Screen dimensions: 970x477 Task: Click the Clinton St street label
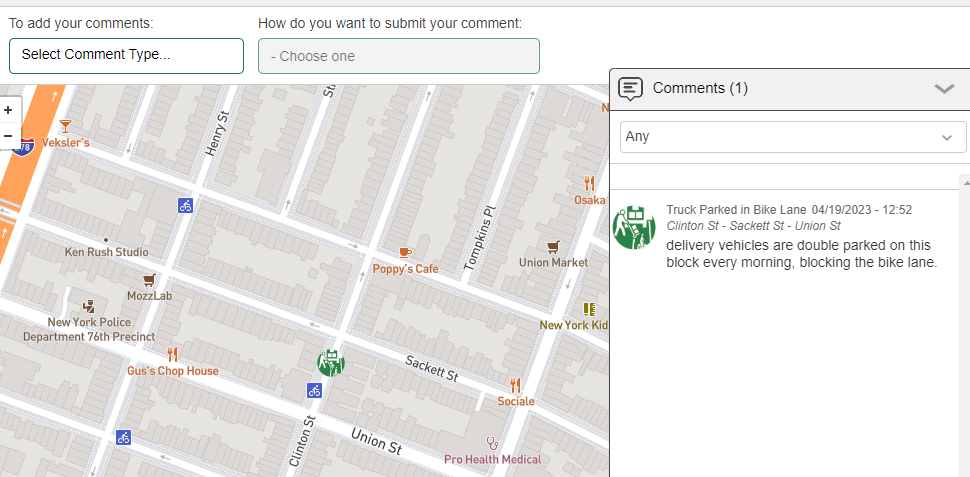(303, 441)
